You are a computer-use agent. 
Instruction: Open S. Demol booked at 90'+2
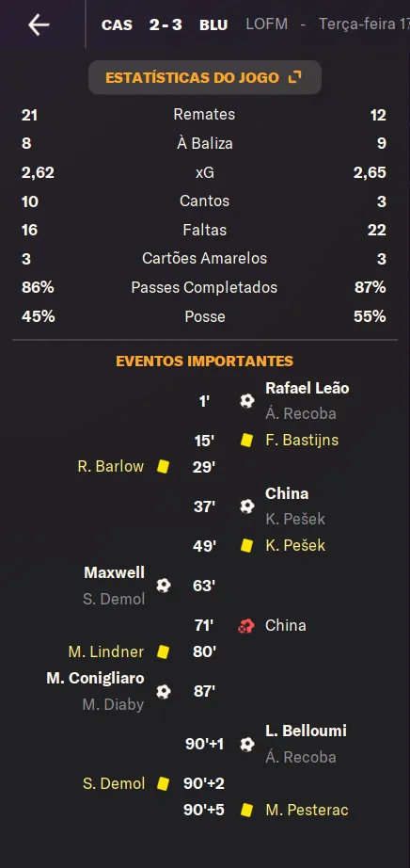[x=114, y=783]
